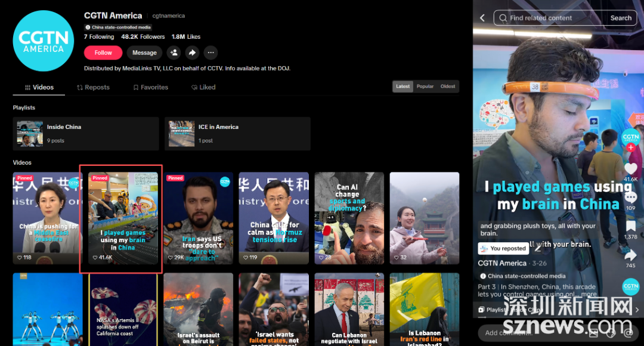Sort videos by Popular
644x346 pixels.
click(x=425, y=86)
